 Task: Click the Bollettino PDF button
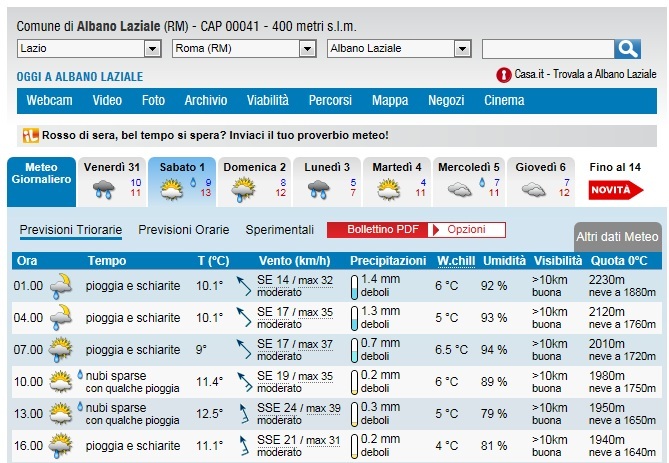(x=377, y=230)
